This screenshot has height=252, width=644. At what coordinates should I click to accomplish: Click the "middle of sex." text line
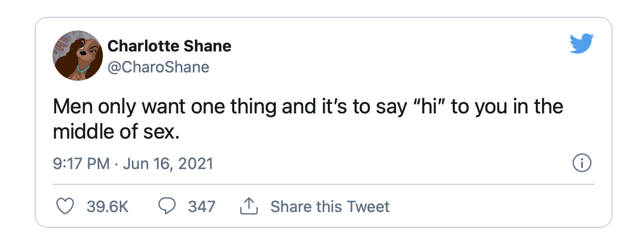(116, 131)
